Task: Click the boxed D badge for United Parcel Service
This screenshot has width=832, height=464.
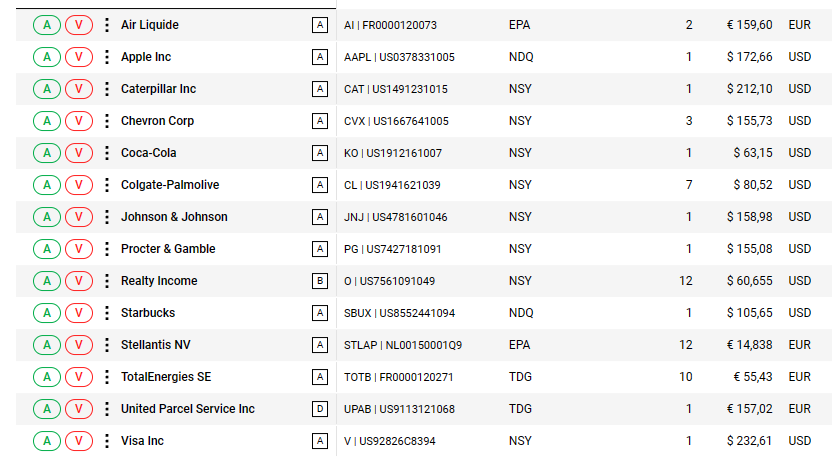Action: coord(319,409)
